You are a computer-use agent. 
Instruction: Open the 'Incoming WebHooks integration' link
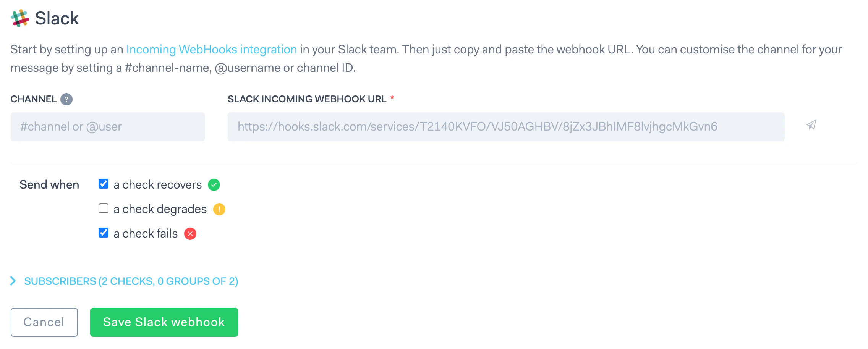211,49
